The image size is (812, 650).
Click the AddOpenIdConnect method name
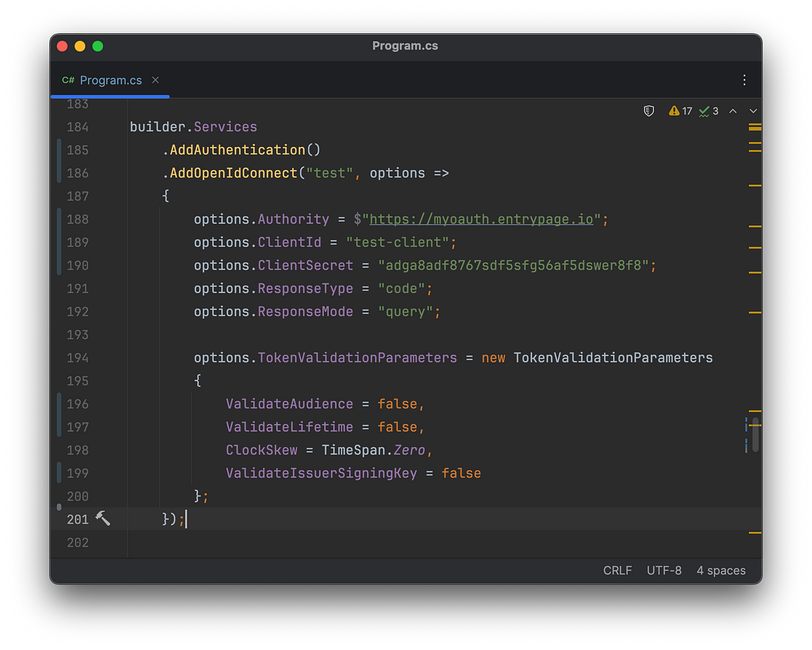pos(233,173)
